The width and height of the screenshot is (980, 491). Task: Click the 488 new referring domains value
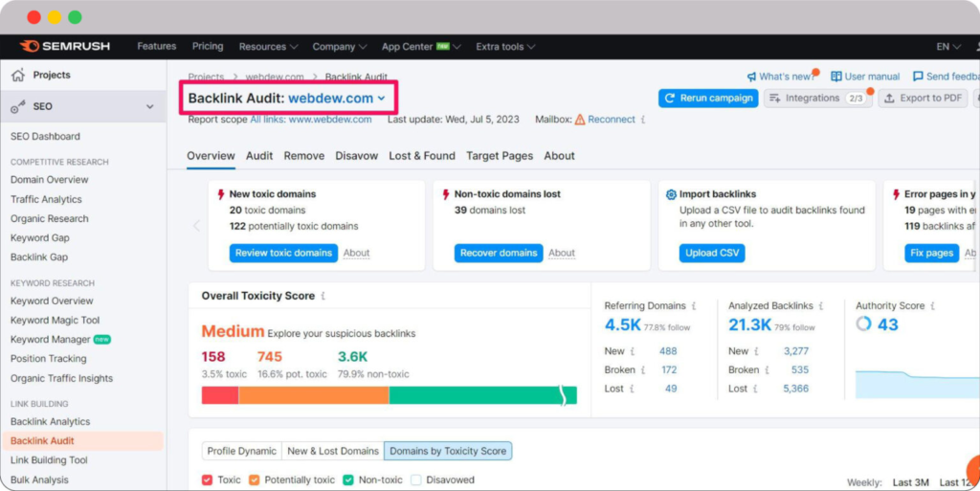pos(668,351)
